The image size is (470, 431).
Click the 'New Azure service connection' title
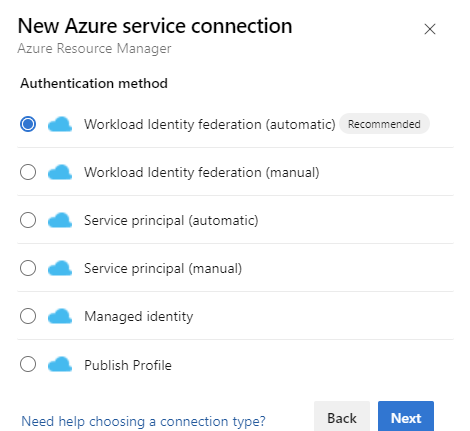coord(155,26)
